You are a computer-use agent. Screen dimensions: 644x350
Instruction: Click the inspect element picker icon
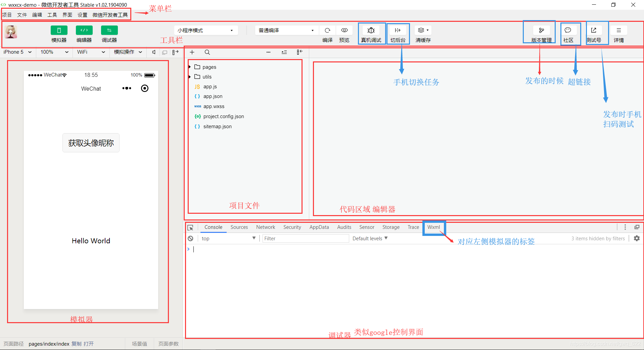coord(190,228)
